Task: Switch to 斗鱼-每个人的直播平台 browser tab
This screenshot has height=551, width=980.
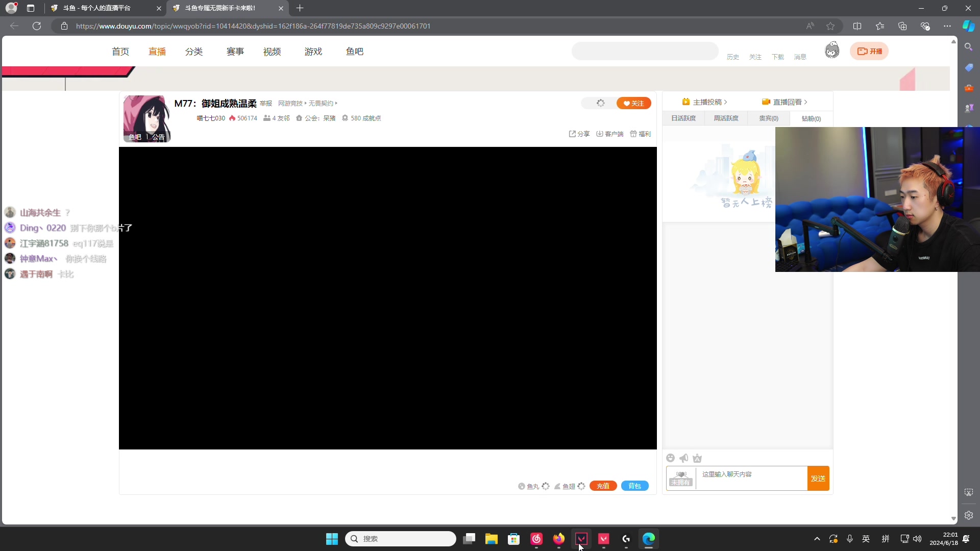Action: tap(105, 8)
